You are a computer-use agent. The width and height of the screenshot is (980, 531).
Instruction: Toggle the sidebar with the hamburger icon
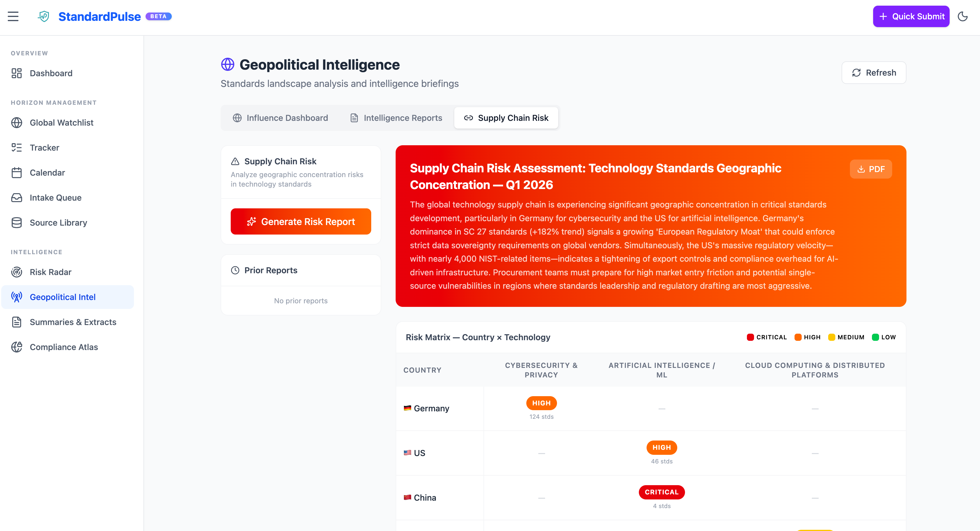pos(13,16)
